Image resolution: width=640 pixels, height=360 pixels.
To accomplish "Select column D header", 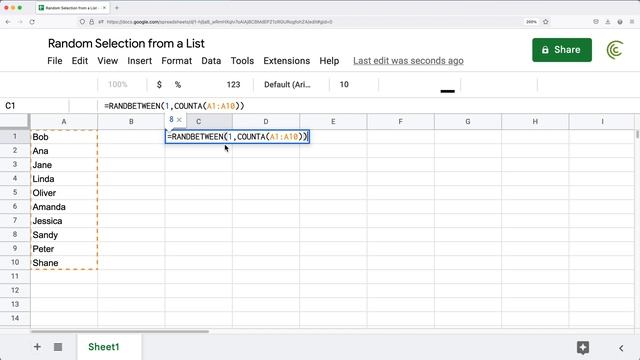I will tap(266, 122).
